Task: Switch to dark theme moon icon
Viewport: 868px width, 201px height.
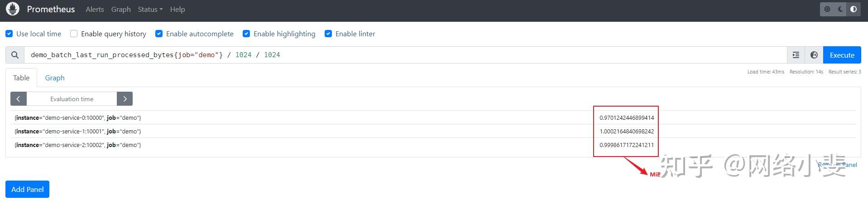Action: tap(840, 9)
